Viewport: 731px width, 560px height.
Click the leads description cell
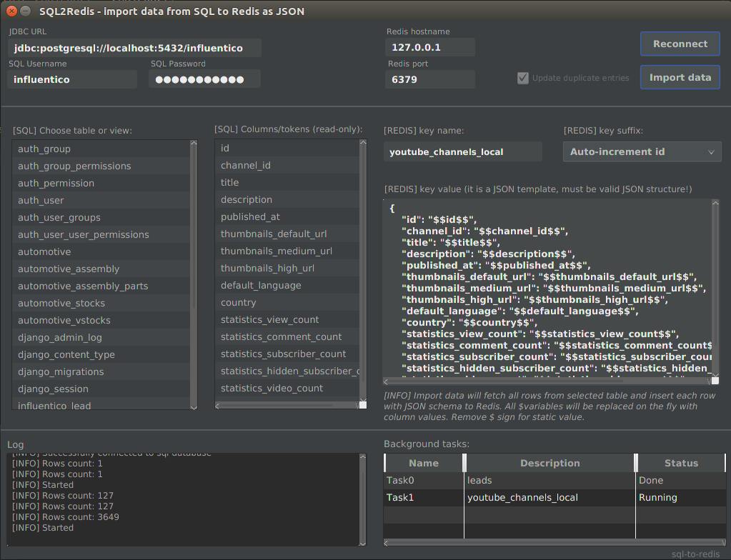click(x=550, y=480)
